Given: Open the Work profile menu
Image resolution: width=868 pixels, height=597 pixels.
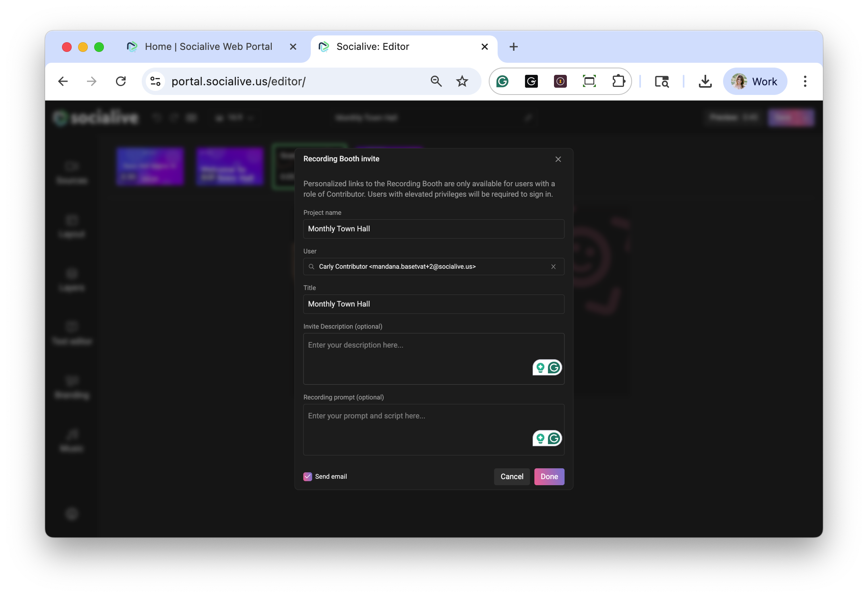Looking at the screenshot, I should tap(754, 82).
